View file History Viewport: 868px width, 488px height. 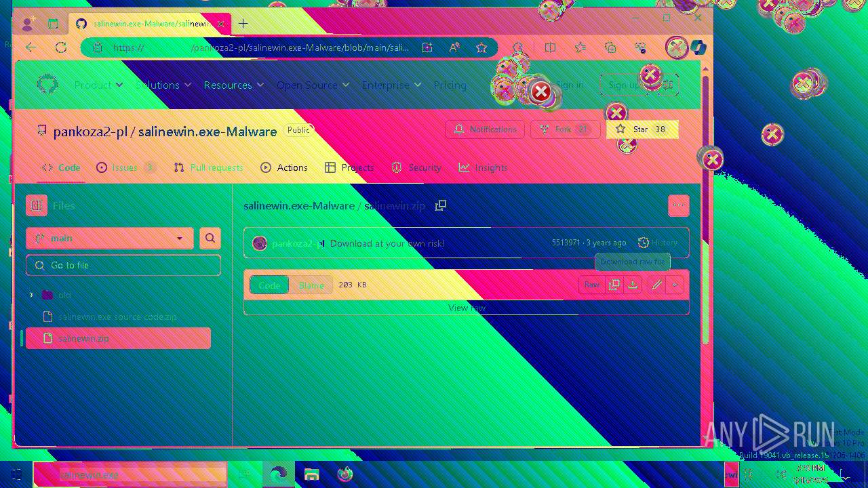[657, 243]
